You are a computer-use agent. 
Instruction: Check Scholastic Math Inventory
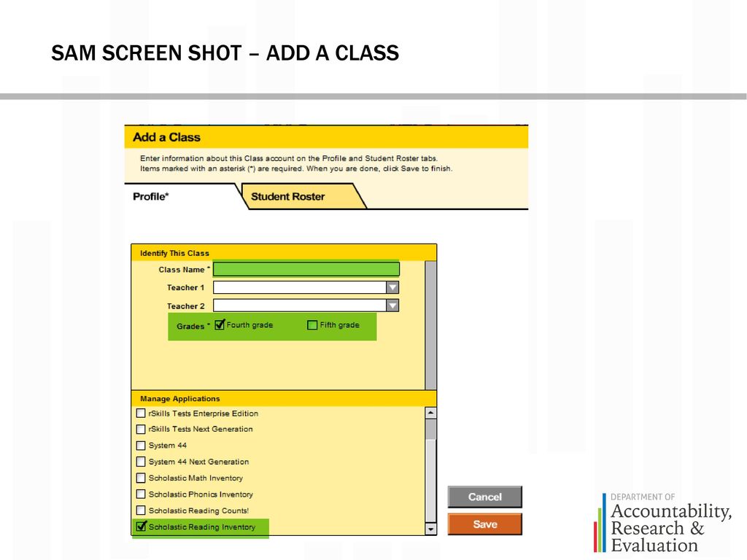click(141, 478)
